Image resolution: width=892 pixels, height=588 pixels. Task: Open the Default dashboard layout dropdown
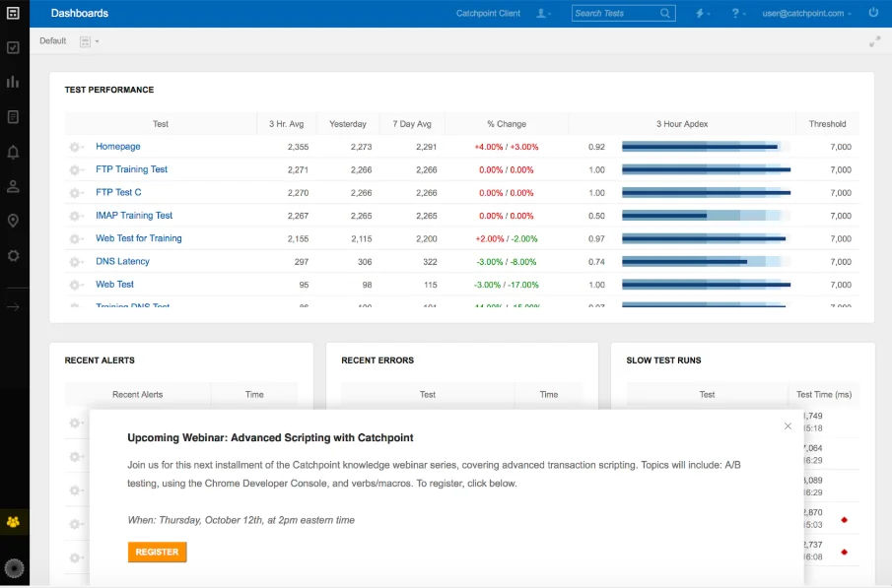click(90, 41)
